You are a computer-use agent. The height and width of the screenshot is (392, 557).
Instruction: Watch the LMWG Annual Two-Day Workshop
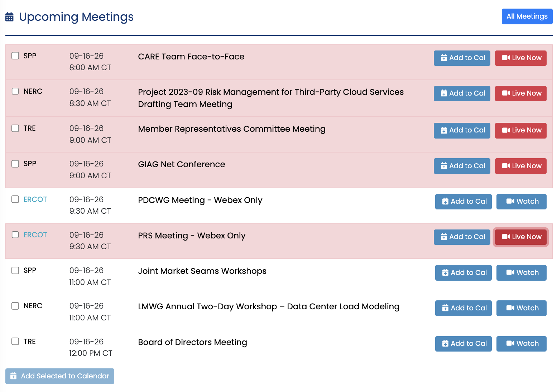click(521, 308)
